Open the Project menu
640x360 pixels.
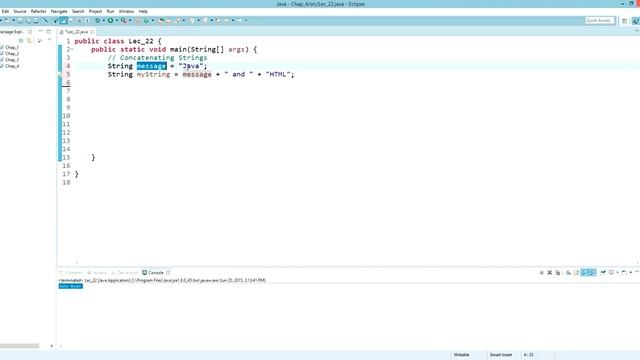coord(95,11)
